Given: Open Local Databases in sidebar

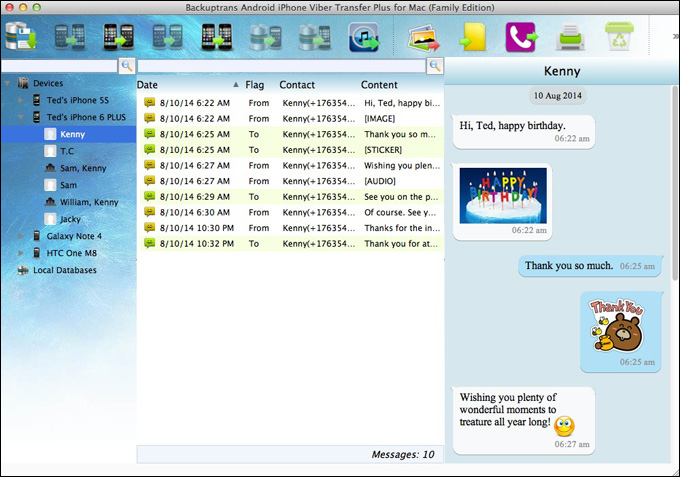Looking at the screenshot, I should (x=65, y=270).
